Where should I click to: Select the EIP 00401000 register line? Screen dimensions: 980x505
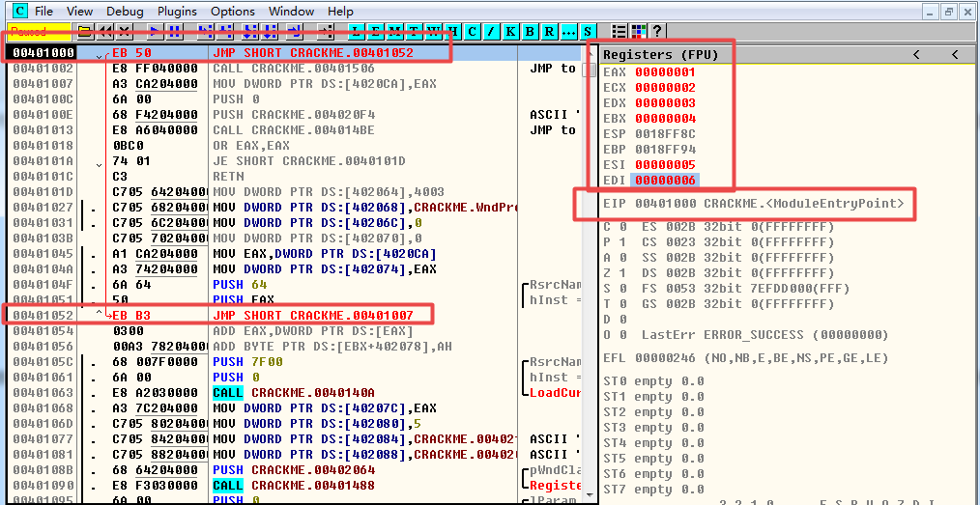click(x=753, y=203)
